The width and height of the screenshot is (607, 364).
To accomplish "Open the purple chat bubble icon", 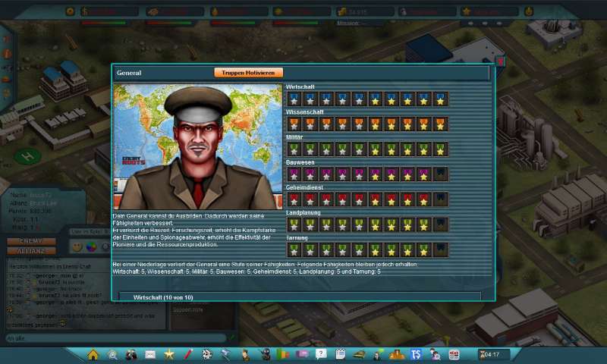I will 302,354.
